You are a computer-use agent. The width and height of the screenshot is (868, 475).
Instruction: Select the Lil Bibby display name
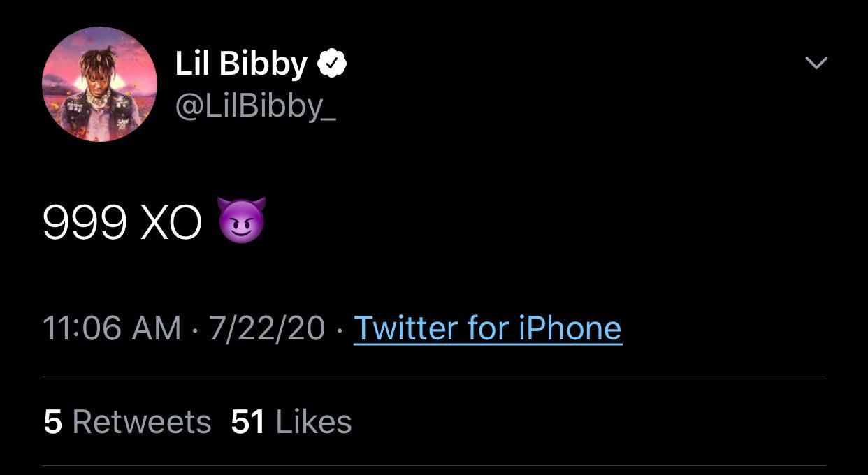point(240,64)
